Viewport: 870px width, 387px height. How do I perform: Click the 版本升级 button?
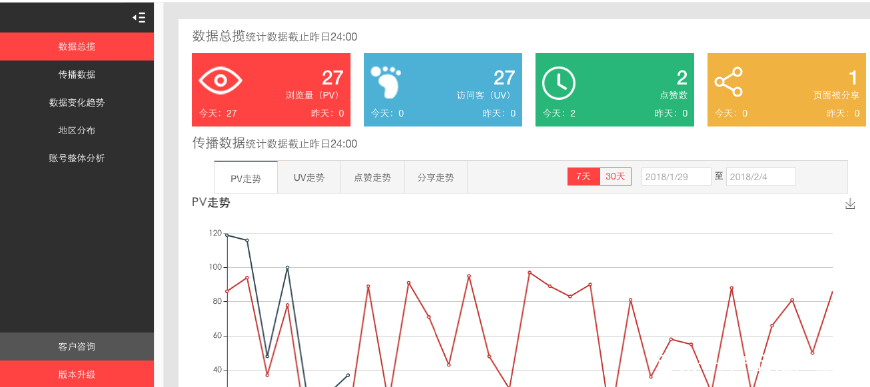[x=77, y=374]
